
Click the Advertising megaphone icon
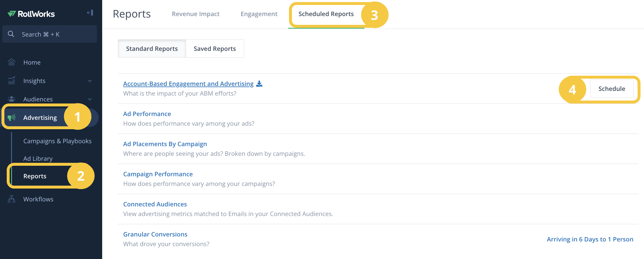point(11,118)
